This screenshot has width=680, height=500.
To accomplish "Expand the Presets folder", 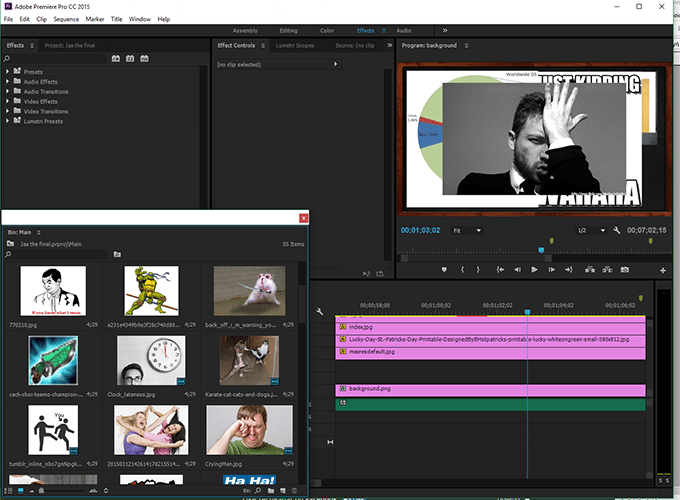I will [x=7, y=72].
